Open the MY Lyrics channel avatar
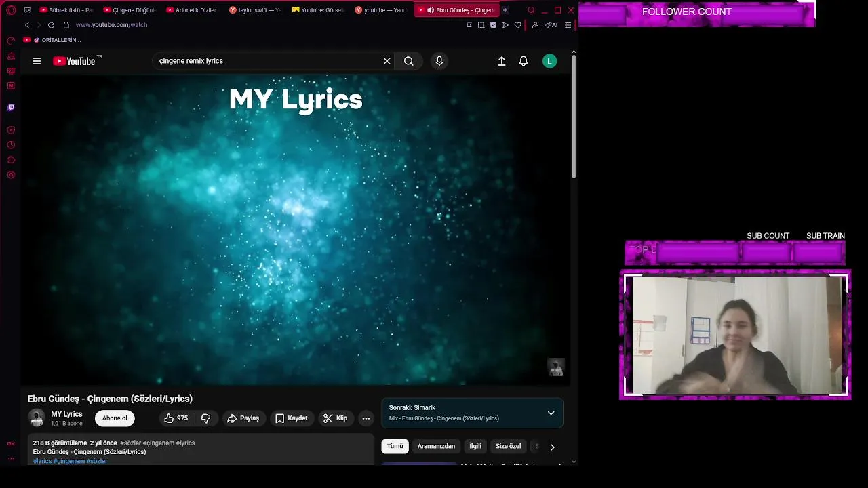 [x=37, y=418]
